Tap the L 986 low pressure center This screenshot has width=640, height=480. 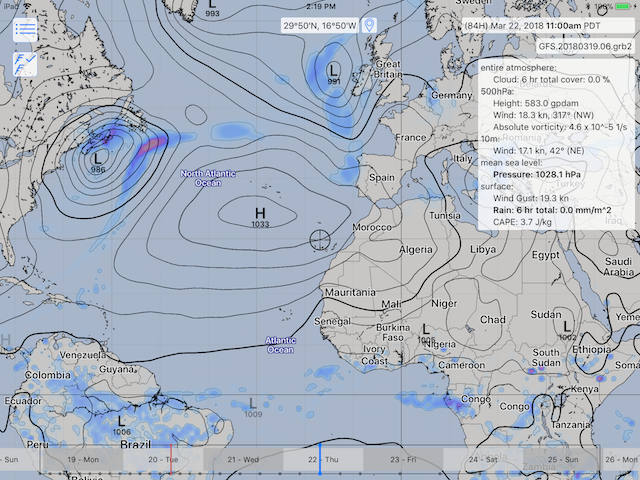click(x=98, y=162)
